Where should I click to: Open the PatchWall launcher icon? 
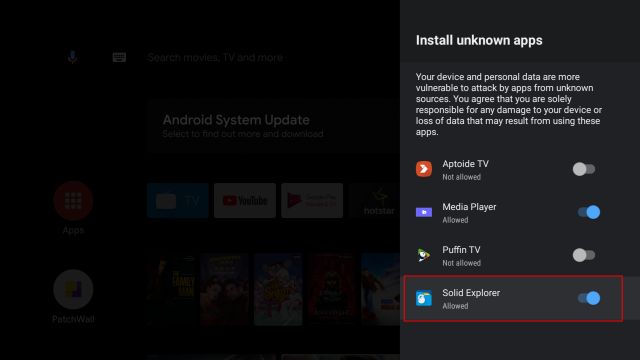pos(73,289)
